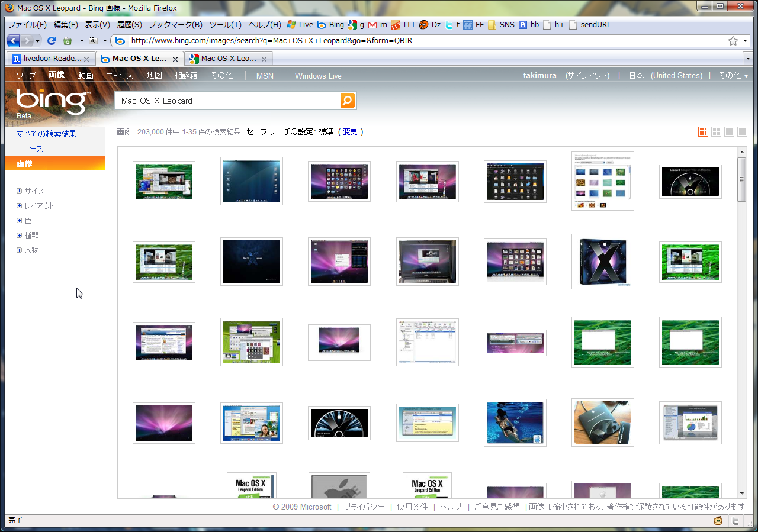Screen dimensions: 758x532
Task: Click サインアウト link
Action: click(587, 76)
